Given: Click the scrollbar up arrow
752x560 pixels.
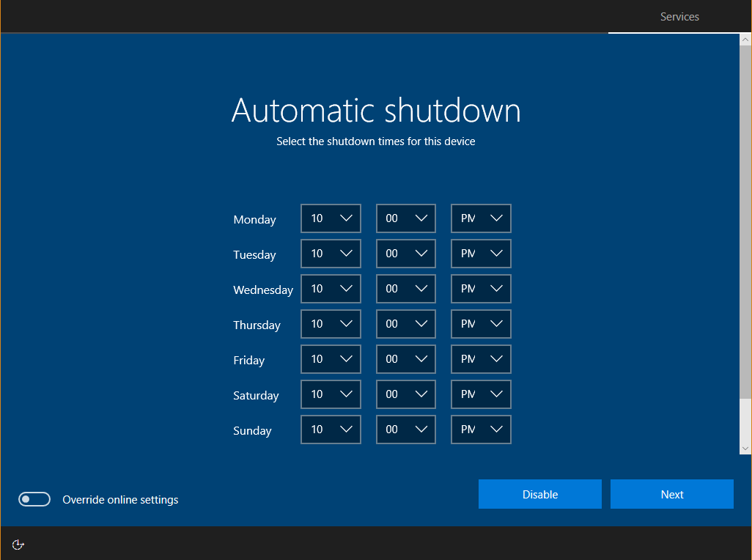Looking at the screenshot, I should tap(745, 38).
